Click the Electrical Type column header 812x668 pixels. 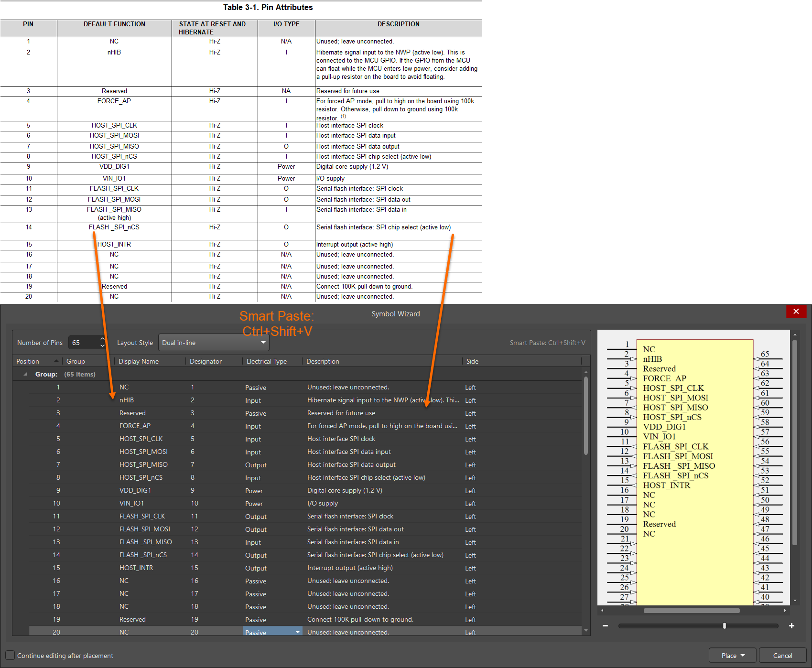coord(266,361)
